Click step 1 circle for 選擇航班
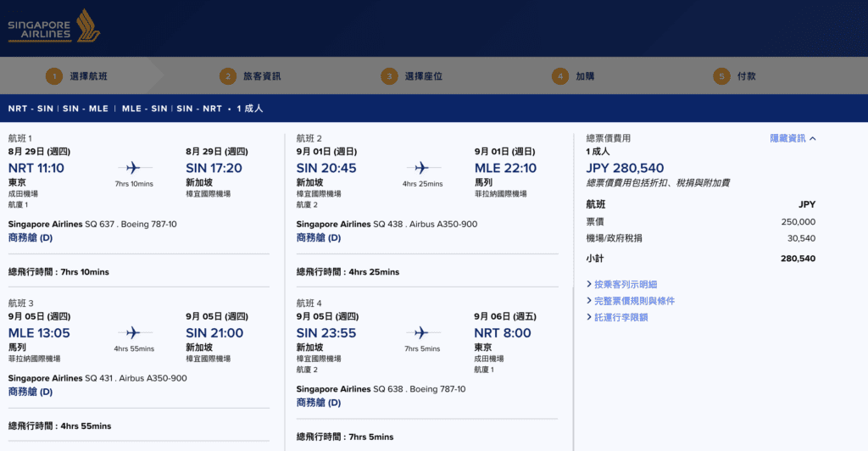This screenshot has height=451, width=868. tap(54, 76)
